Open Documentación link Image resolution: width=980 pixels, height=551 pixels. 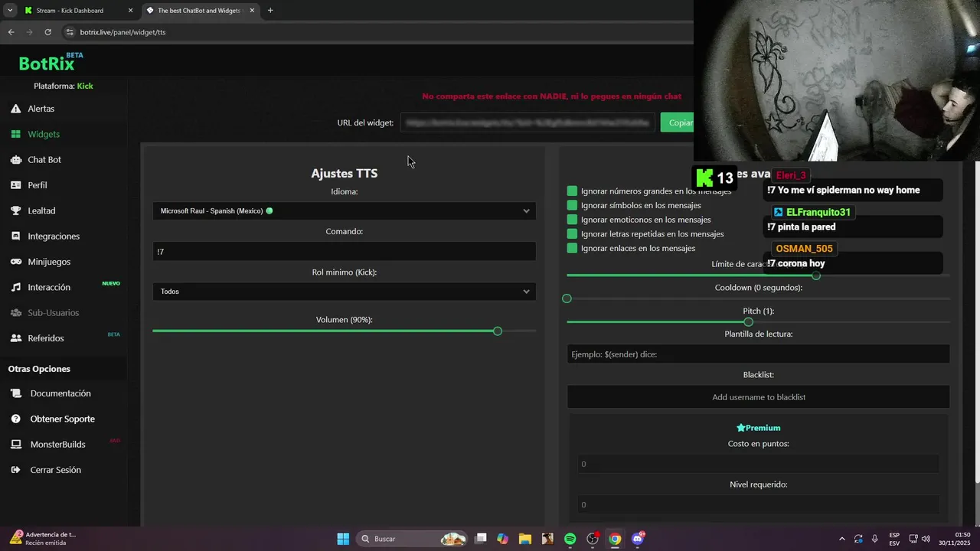[x=60, y=393]
